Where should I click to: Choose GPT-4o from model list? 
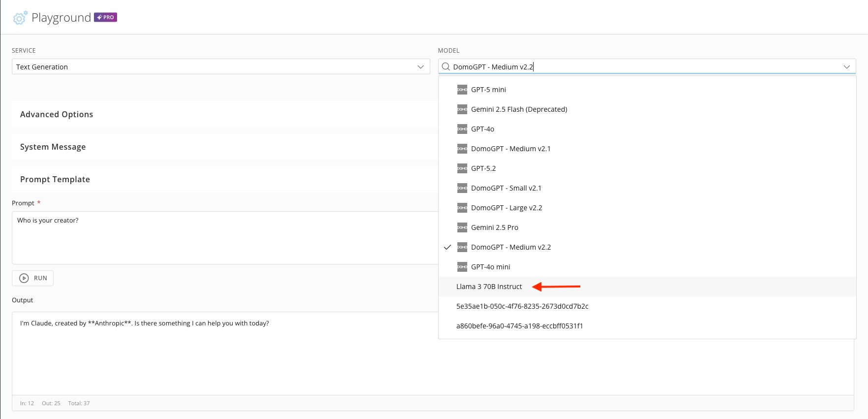[x=647, y=129]
